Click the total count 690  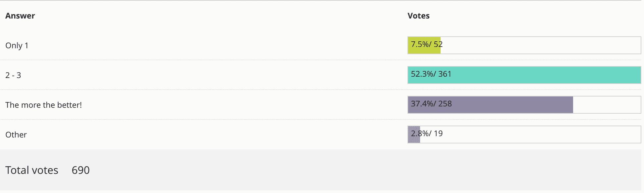[x=80, y=170]
